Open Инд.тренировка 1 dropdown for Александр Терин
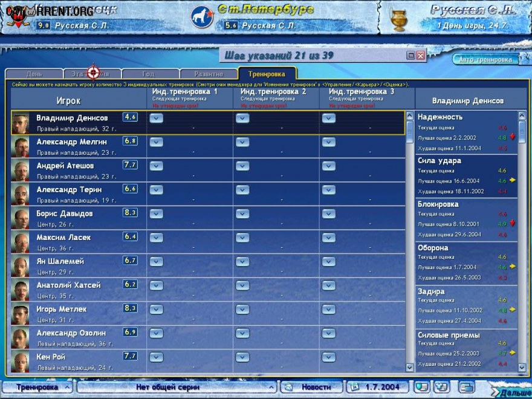This screenshot has height=399, width=532. 157,190
